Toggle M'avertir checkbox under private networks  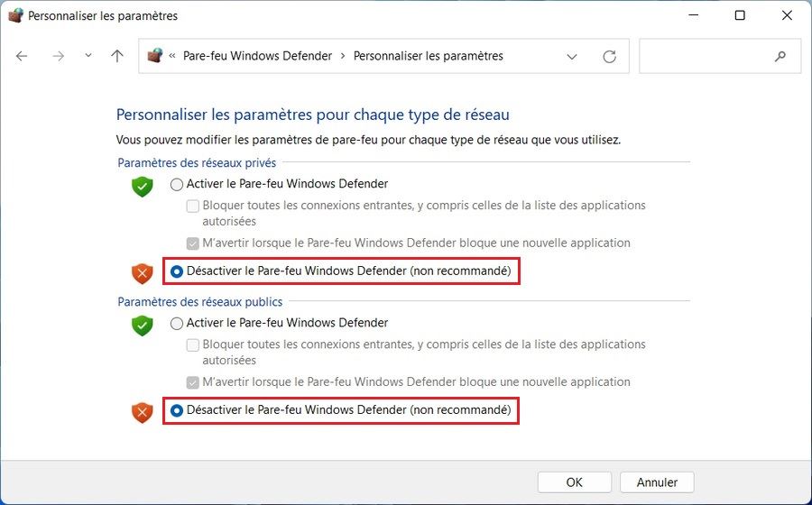tap(193, 243)
